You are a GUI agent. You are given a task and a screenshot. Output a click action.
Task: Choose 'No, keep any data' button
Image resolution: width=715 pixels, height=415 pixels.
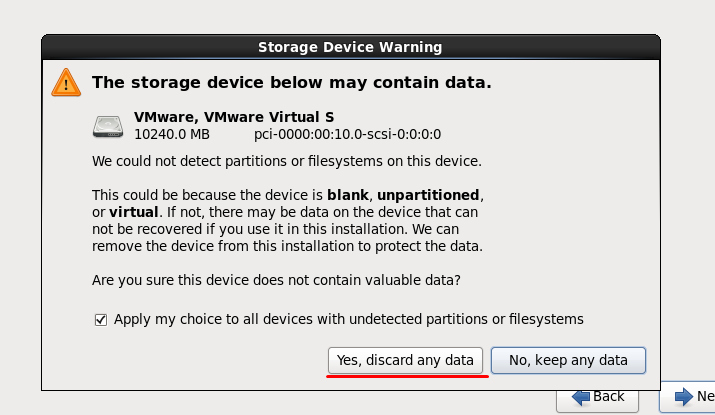pos(568,360)
